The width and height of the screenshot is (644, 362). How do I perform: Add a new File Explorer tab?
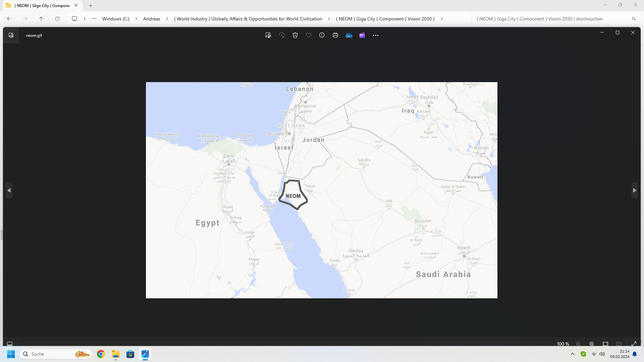tap(91, 5)
